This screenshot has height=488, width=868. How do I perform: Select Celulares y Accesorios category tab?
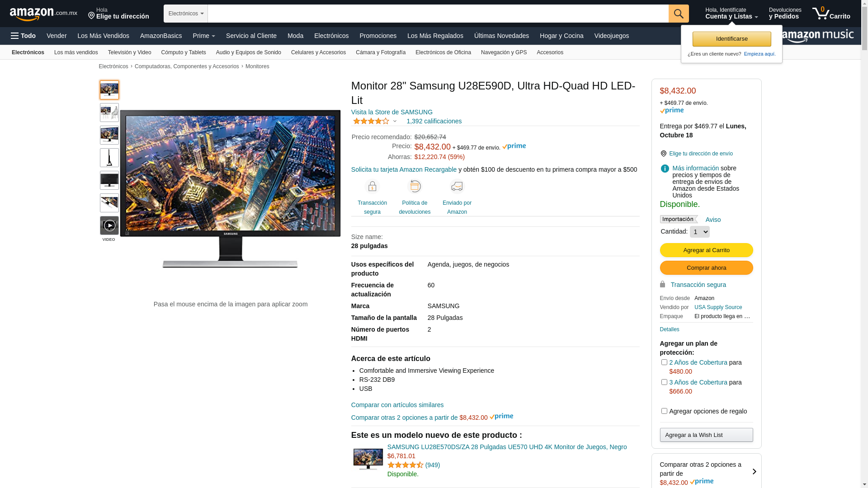pos(318,52)
